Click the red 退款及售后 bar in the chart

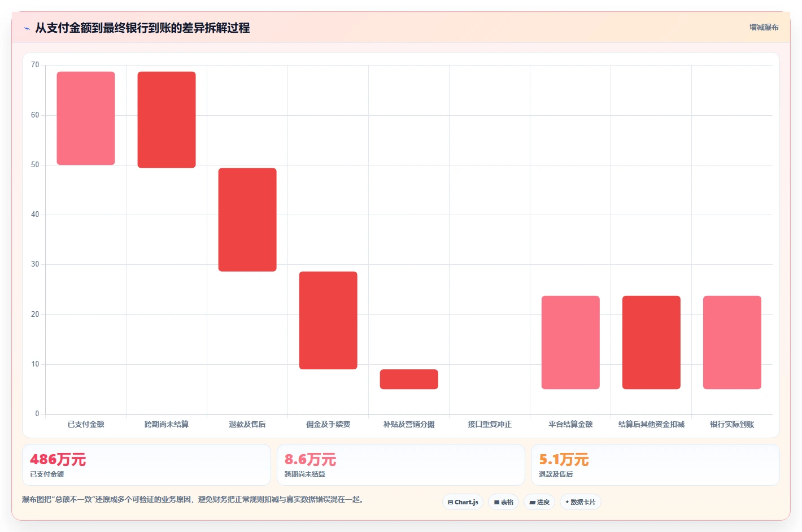pyautogui.click(x=247, y=220)
